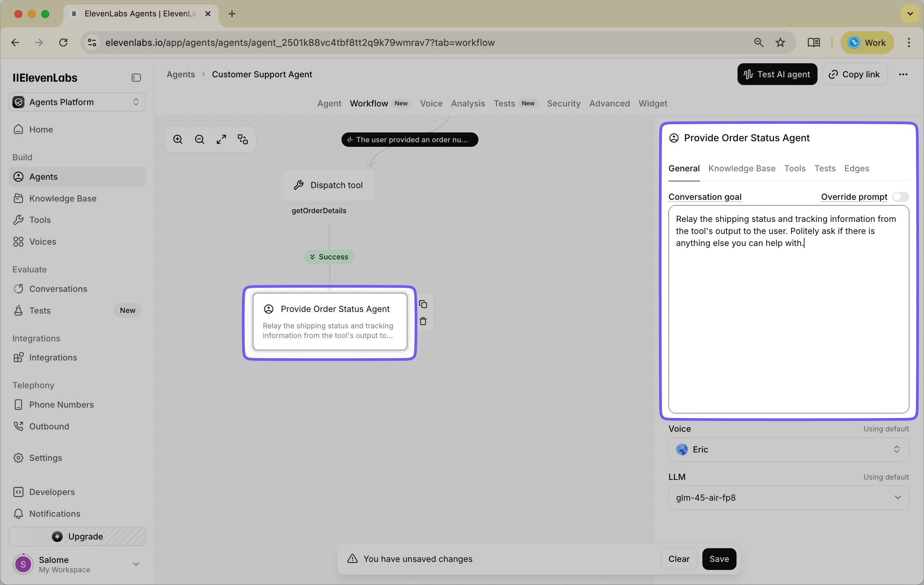Click the auto-arrange layout icon
This screenshot has width=924, height=585.
click(242, 139)
